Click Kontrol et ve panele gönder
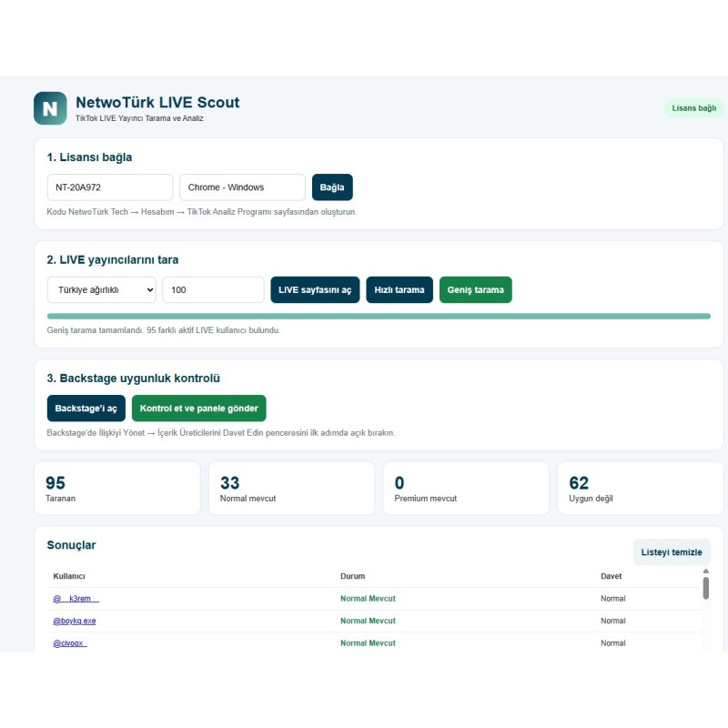This screenshot has height=728, width=728. [198, 408]
